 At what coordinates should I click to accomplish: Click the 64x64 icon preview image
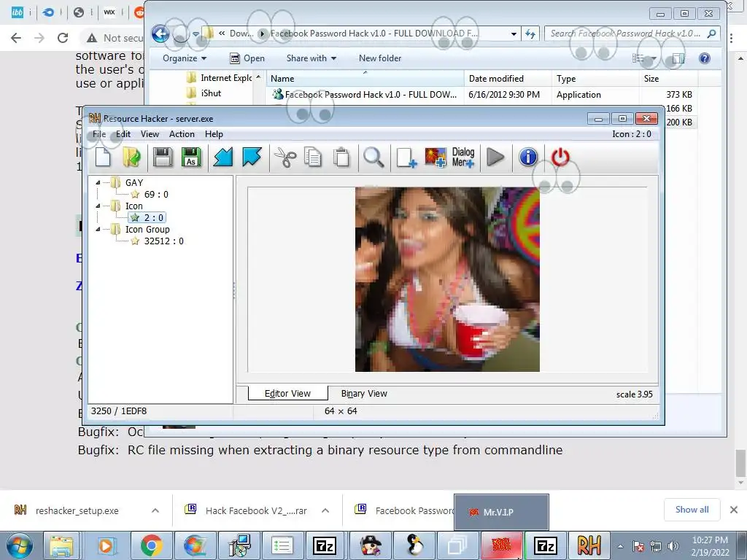pyautogui.click(x=447, y=279)
